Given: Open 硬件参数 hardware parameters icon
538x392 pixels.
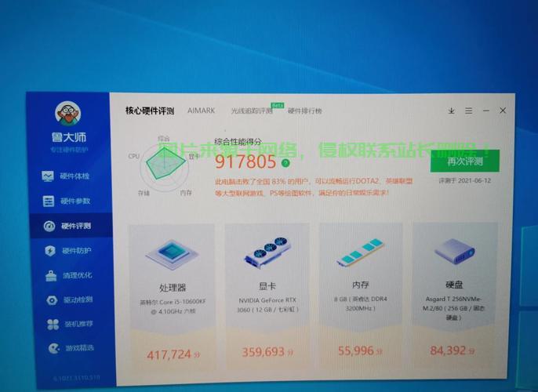Looking at the screenshot, I should click(x=49, y=201).
